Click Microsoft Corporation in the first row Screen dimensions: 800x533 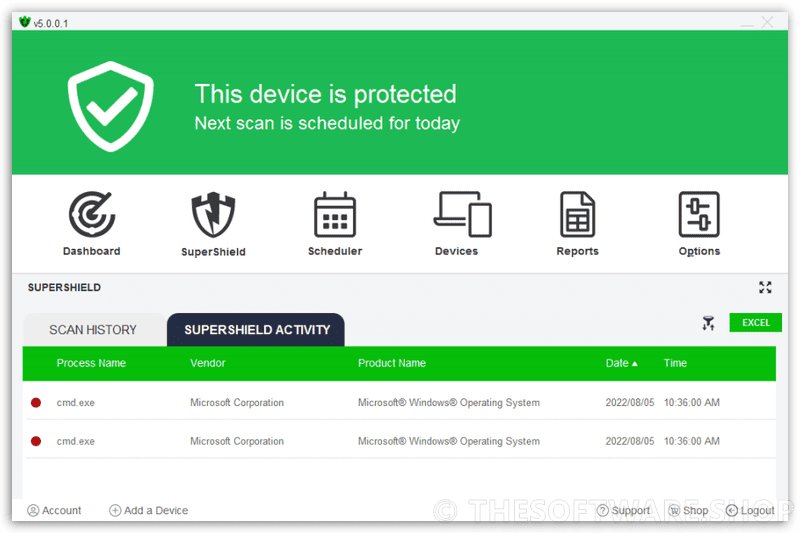click(x=237, y=402)
